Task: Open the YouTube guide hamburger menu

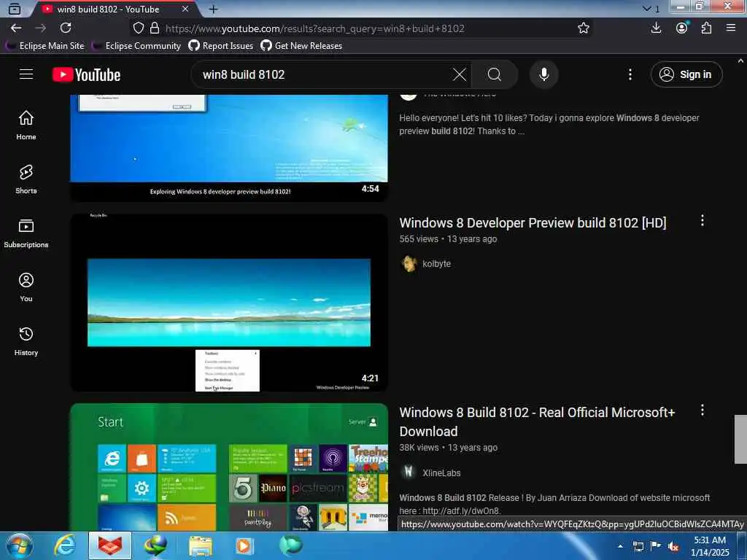Action: [26, 74]
